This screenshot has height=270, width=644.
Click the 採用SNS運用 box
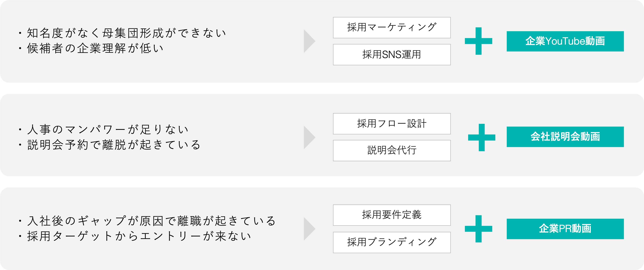point(392,55)
